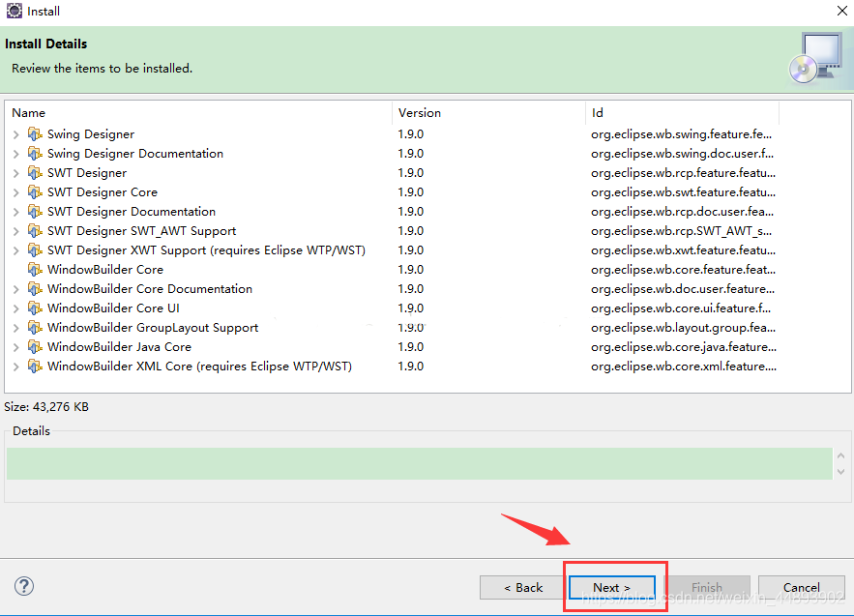Click the Name column header

click(x=29, y=112)
